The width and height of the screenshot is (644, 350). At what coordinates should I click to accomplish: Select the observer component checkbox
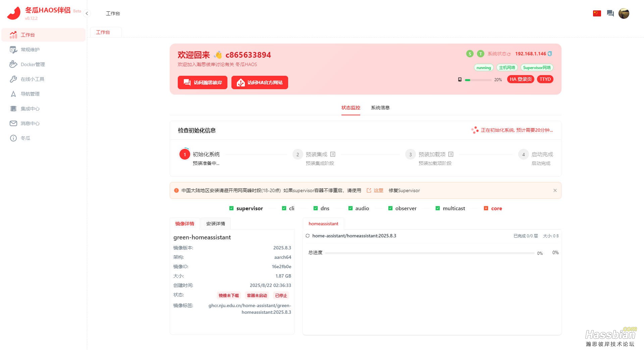point(390,208)
